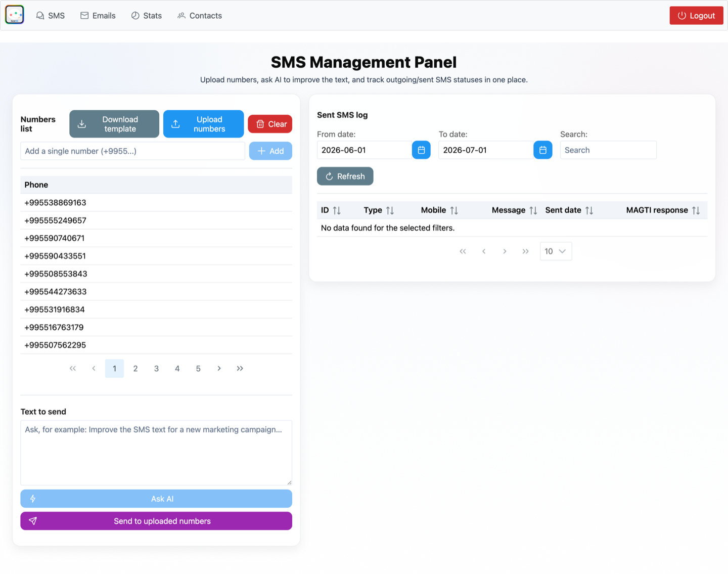Go to previous page of numbers list
The width and height of the screenshot is (728, 574).
94,369
